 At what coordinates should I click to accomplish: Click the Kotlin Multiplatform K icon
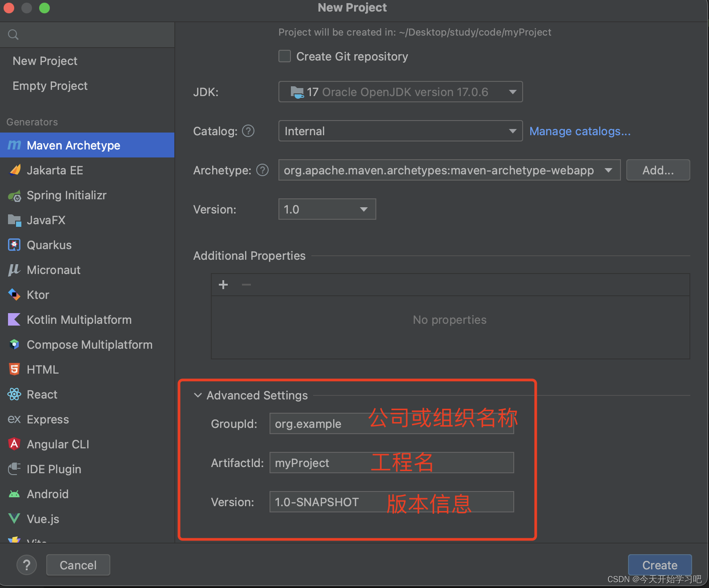coord(14,319)
